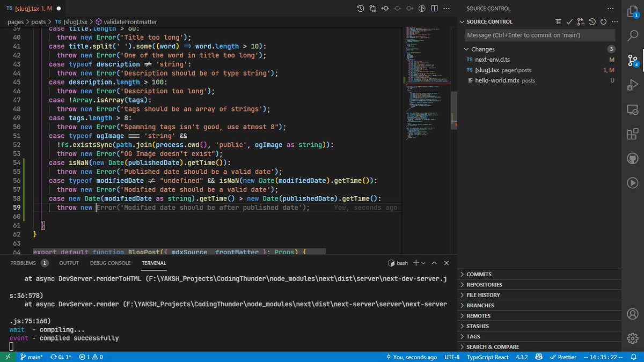644x362 pixels.
Task: Open Accounts icon in activity bar
Action: pyautogui.click(x=632, y=313)
